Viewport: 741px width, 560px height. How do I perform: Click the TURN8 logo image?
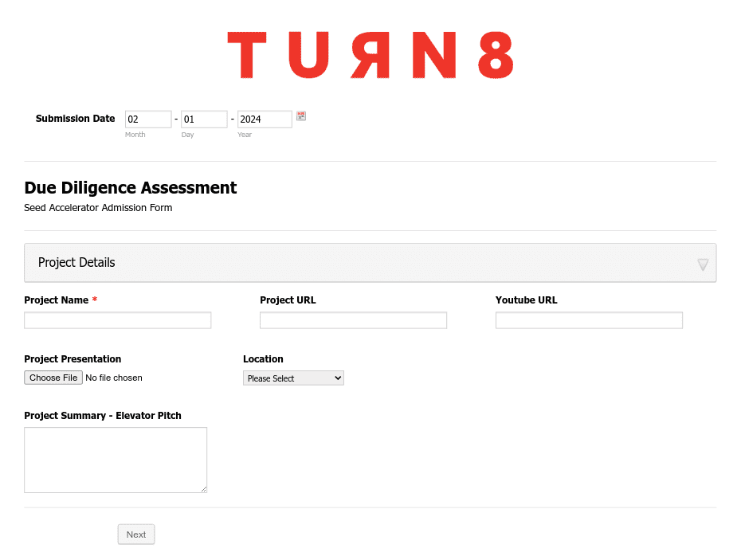pos(370,55)
